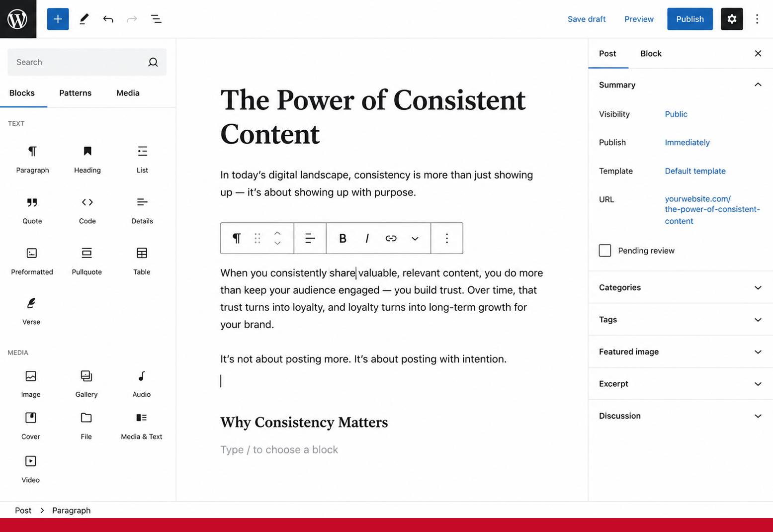Click the blue block inserter plus button
The width and height of the screenshot is (773, 532).
coord(58,19)
